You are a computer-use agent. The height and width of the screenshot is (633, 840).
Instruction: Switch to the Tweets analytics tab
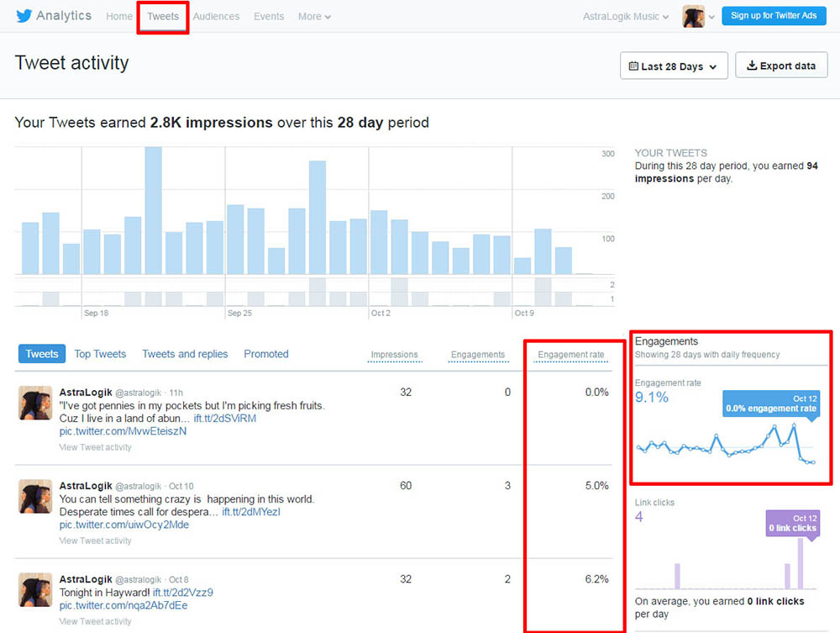click(163, 17)
